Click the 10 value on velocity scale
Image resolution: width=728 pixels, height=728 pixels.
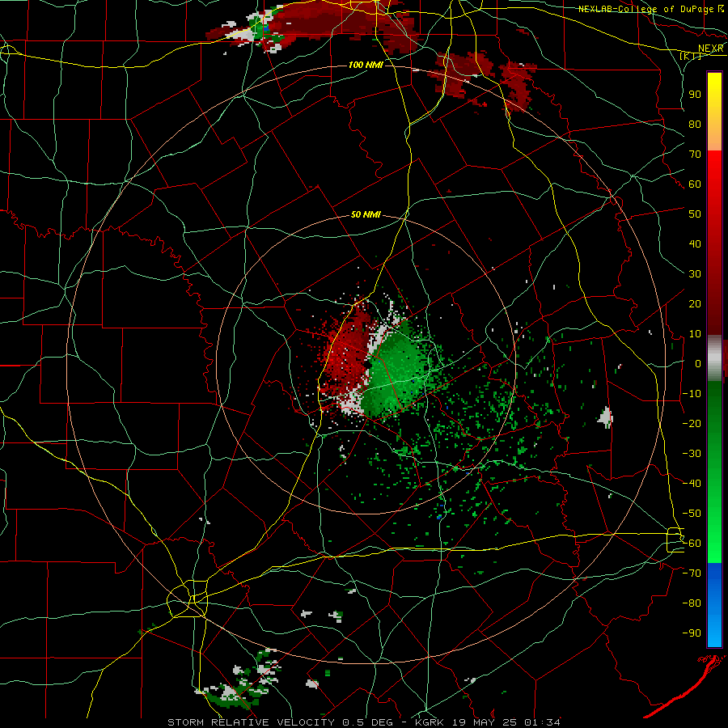tap(695, 334)
